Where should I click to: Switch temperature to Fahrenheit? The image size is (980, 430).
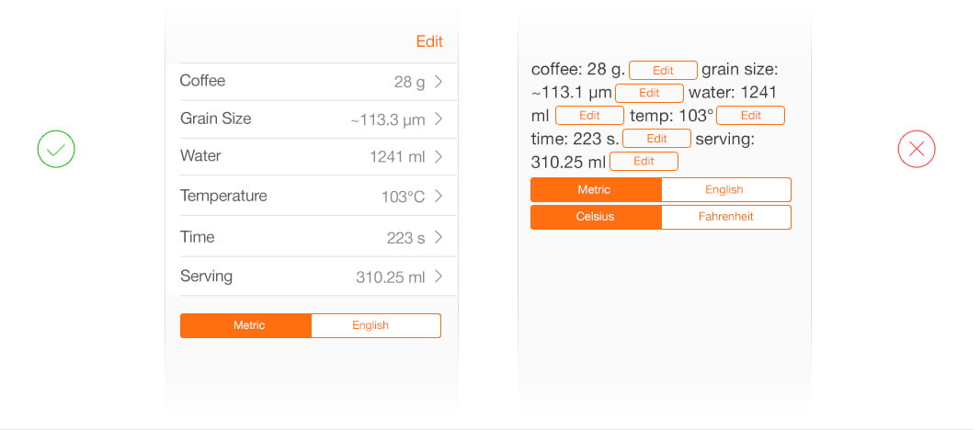coord(725,217)
